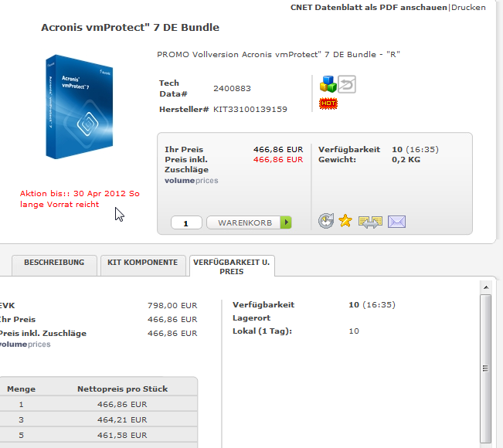Switch to the Beschreibung tab

point(53,263)
